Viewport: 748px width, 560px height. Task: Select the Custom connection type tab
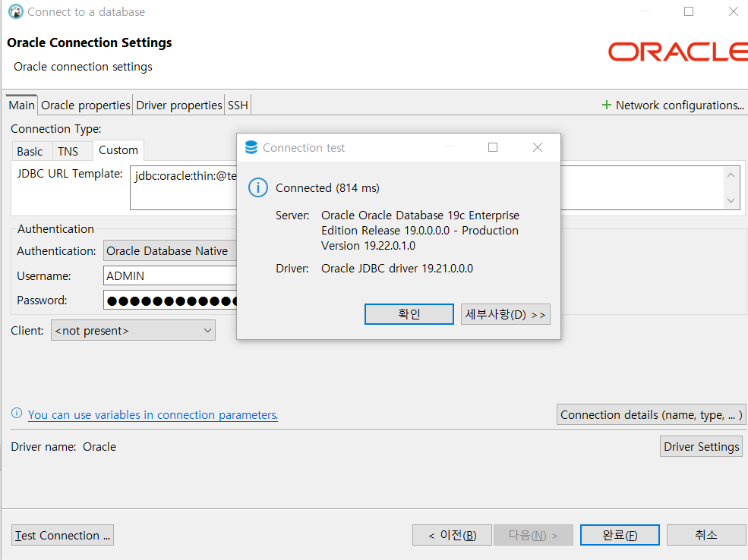[x=118, y=150]
